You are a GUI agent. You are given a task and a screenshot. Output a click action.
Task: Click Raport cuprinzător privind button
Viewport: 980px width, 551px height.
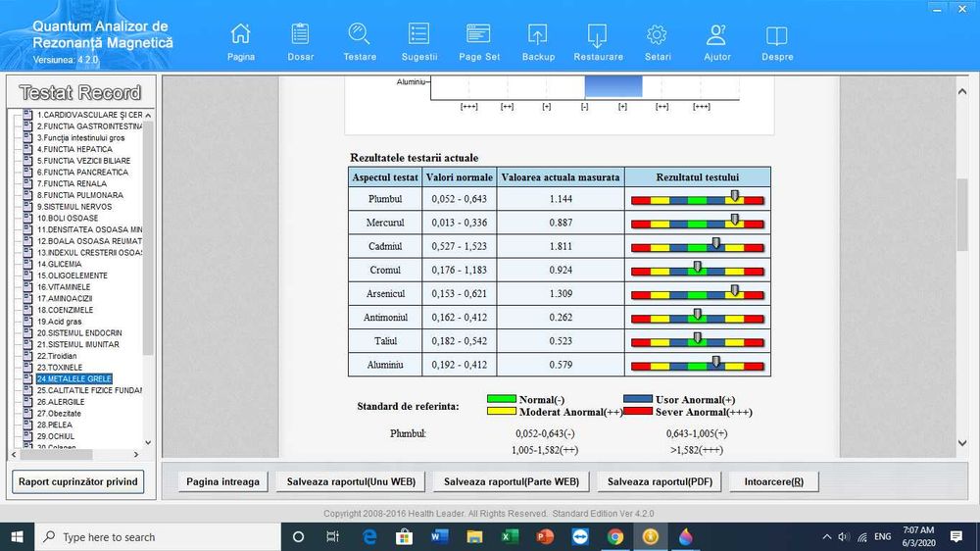pyautogui.click(x=78, y=481)
